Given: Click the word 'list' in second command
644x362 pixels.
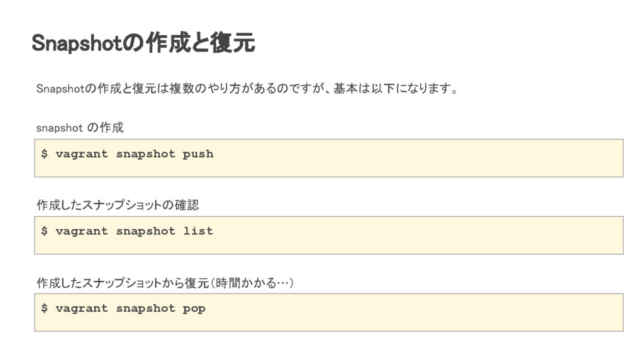Looking at the screenshot, I should tap(198, 231).
